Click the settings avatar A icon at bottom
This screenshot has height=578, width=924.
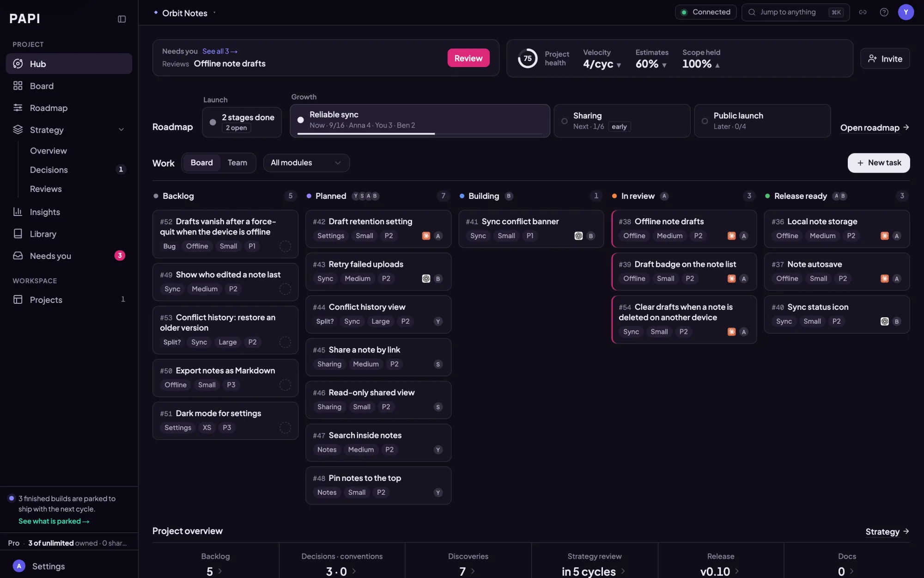pyautogui.click(x=19, y=566)
